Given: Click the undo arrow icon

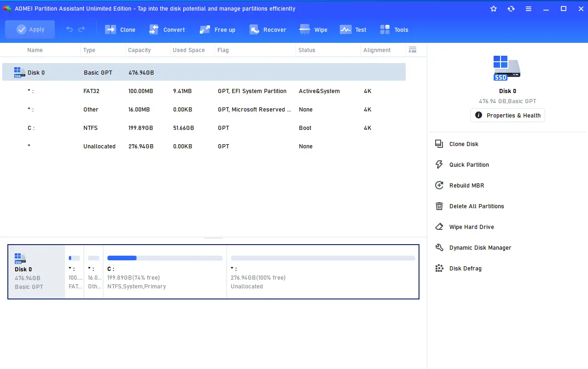Looking at the screenshot, I should pyautogui.click(x=70, y=29).
